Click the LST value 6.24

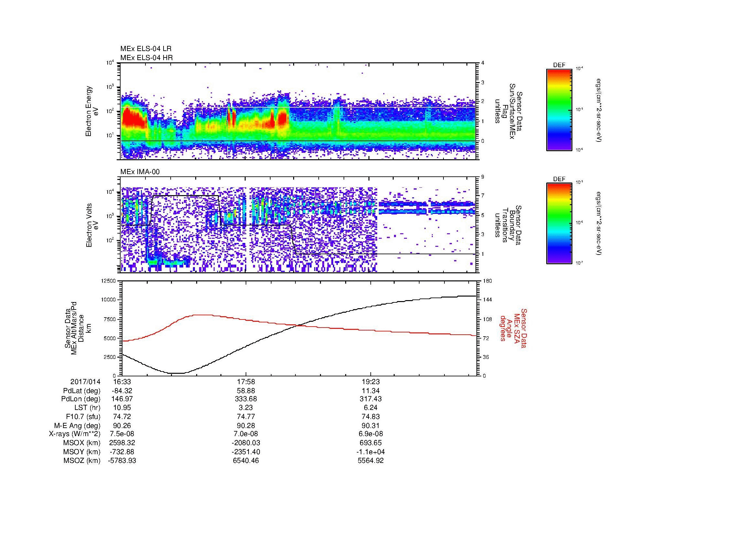click(371, 408)
